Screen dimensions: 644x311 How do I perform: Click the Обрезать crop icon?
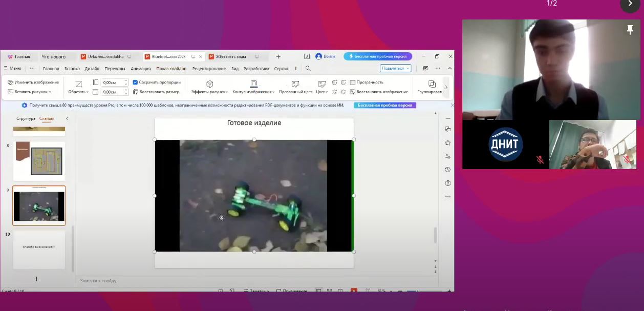(x=78, y=84)
